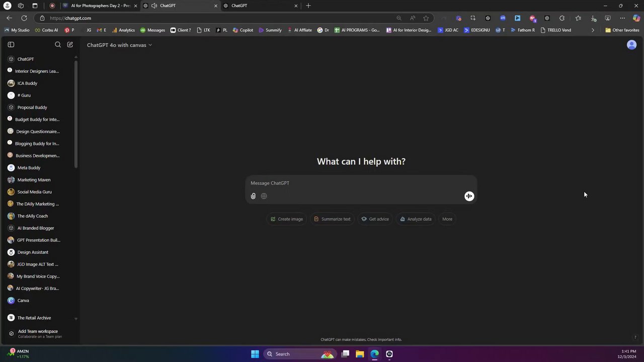Screen dimensions: 644x362
Task: Open TRELLO Vend bookmark
Action: pos(555,30)
